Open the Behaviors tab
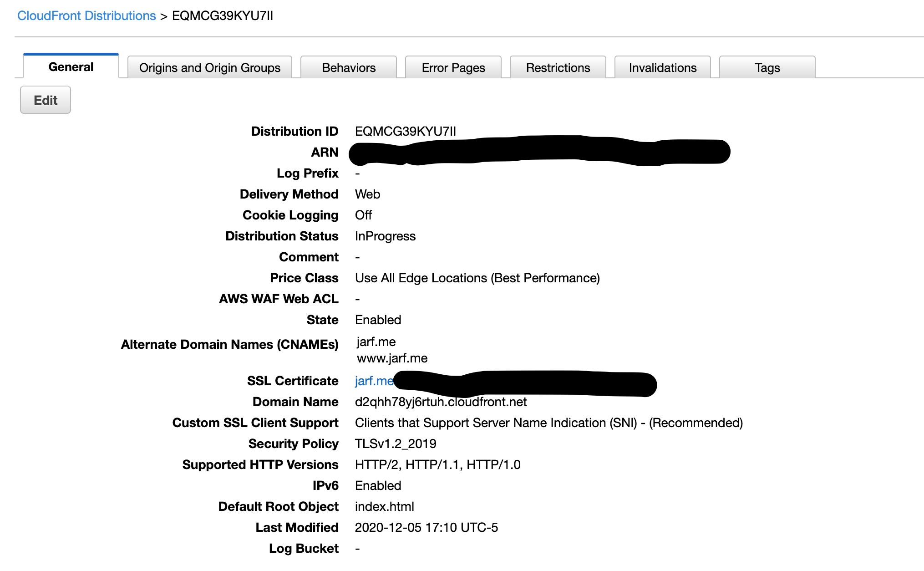Viewport: 924px width, 571px height. pyautogui.click(x=349, y=68)
